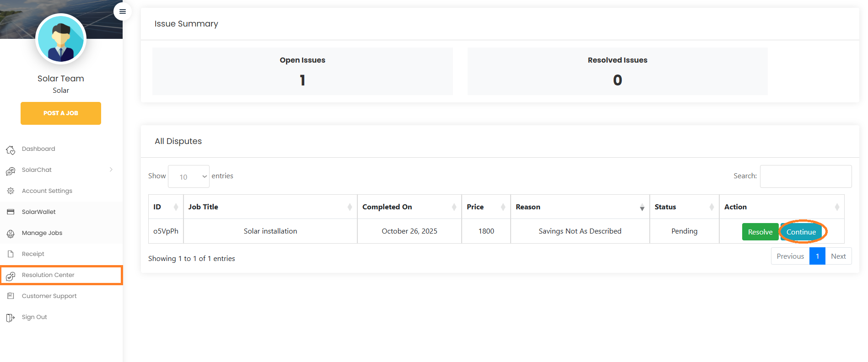Click the Manage Jobs globe icon

pyautogui.click(x=11, y=234)
